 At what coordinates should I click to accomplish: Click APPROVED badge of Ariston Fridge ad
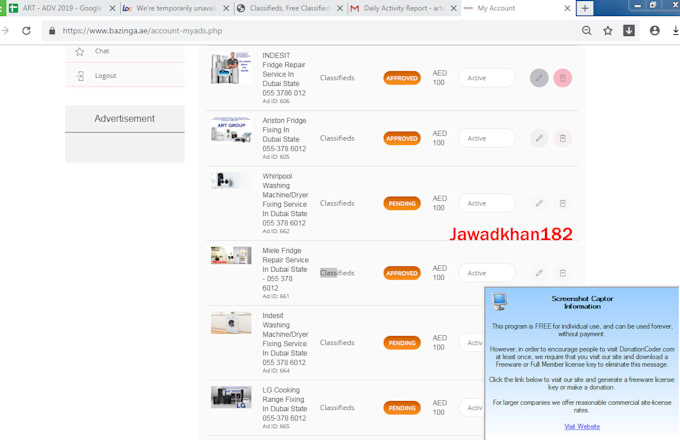click(402, 138)
